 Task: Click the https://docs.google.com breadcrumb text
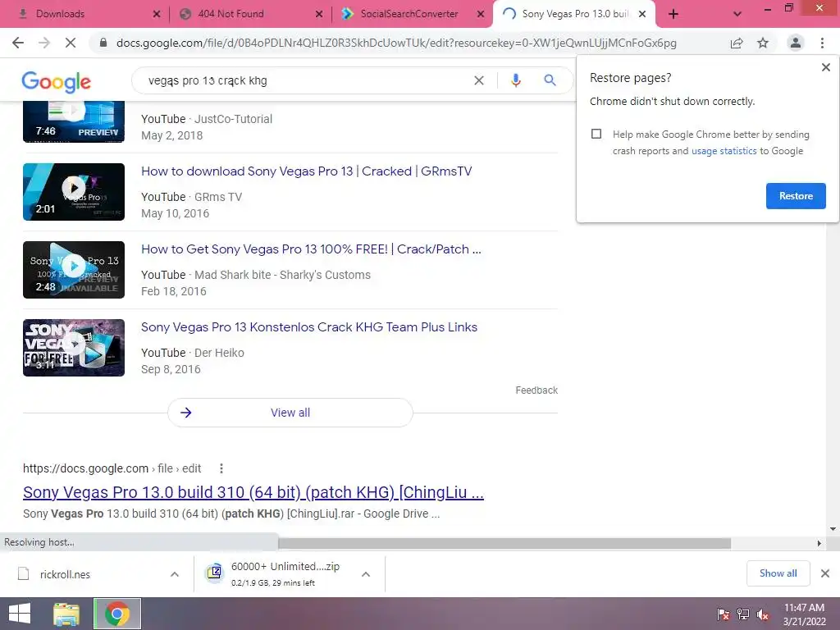click(85, 468)
